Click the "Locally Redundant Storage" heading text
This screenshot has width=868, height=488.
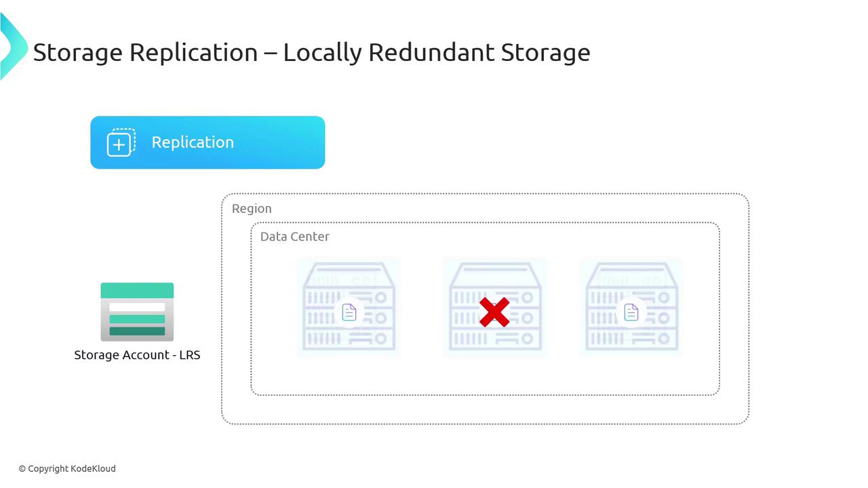[x=436, y=52]
